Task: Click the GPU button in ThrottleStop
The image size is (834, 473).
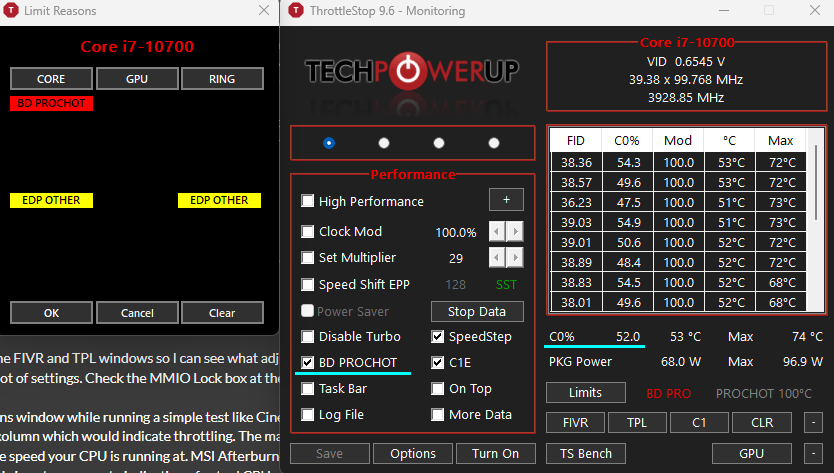Action: click(752, 454)
